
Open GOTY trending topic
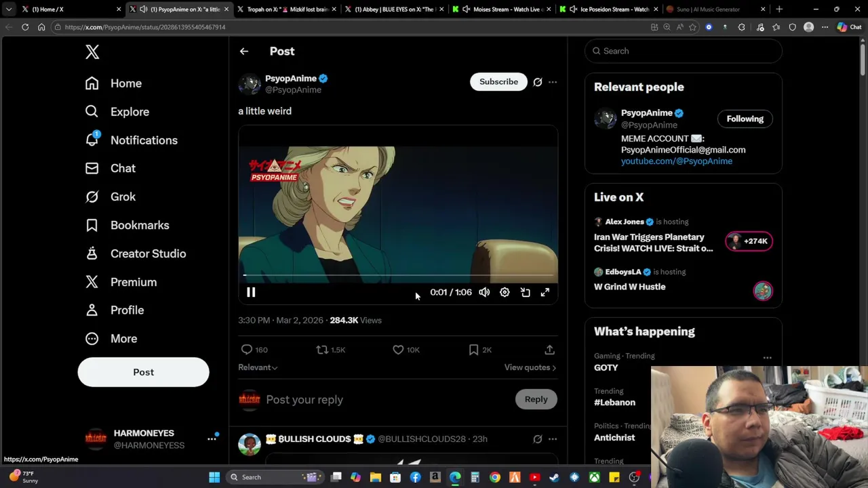tap(606, 367)
